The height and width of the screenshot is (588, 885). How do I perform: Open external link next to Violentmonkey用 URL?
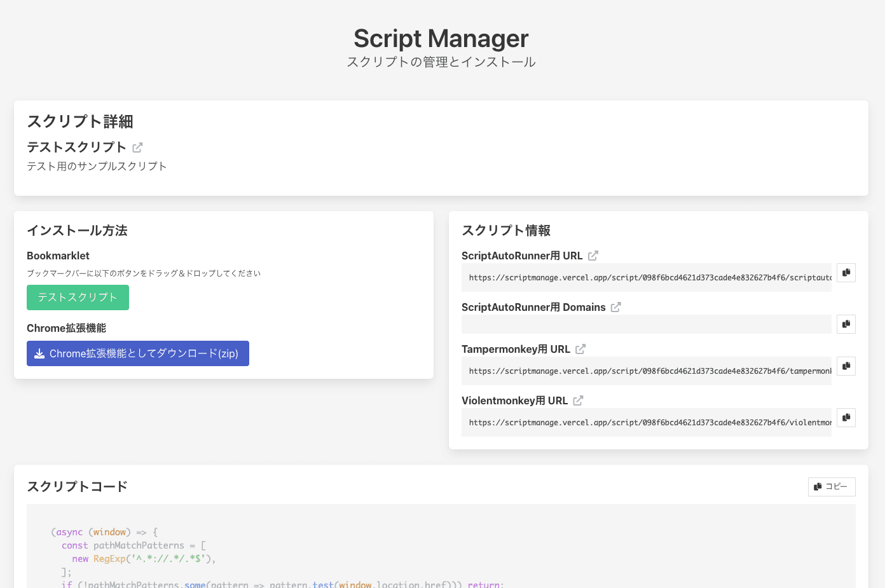click(578, 400)
